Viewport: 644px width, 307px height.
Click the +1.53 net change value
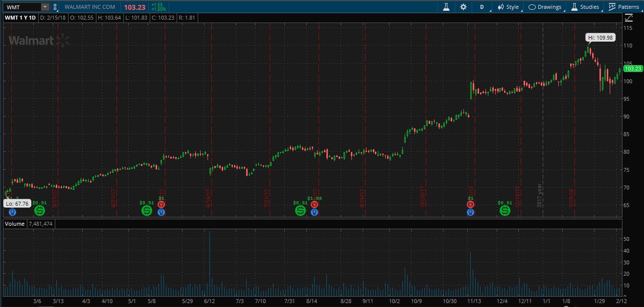157,5
